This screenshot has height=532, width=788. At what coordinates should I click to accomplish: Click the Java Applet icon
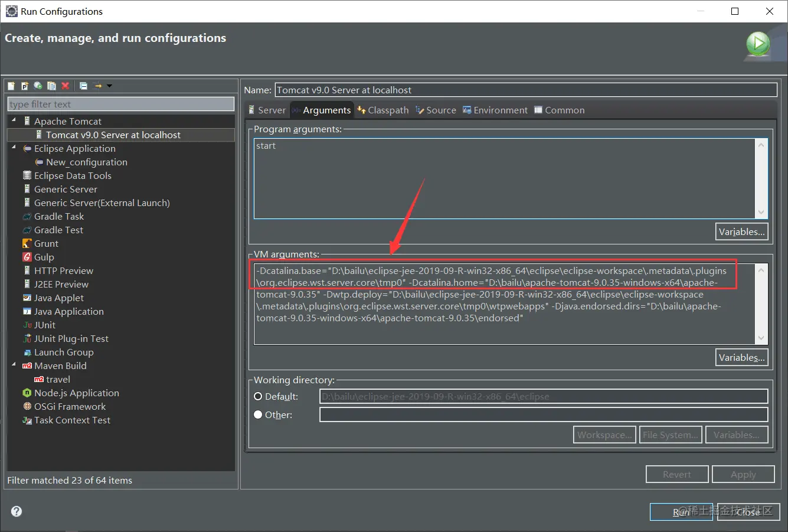point(27,298)
